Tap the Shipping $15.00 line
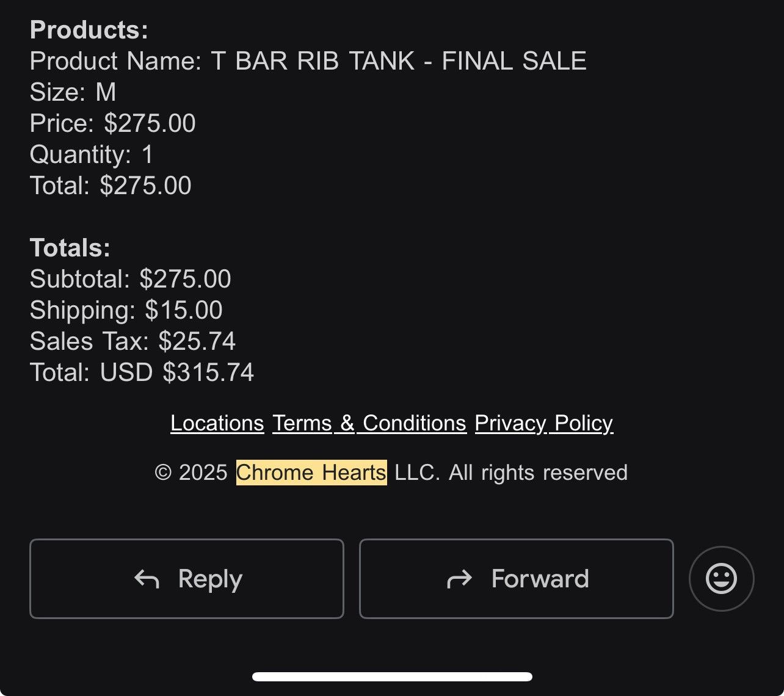Viewport: 784px width, 696px height. click(126, 310)
